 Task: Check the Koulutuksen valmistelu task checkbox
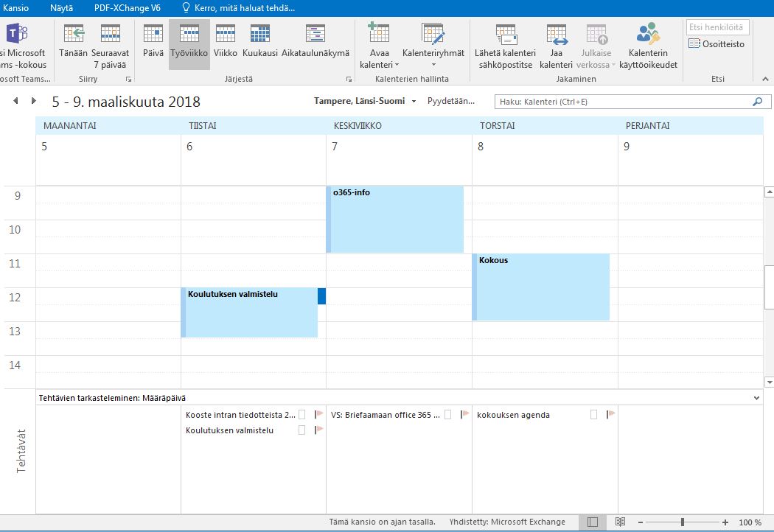tap(301, 430)
